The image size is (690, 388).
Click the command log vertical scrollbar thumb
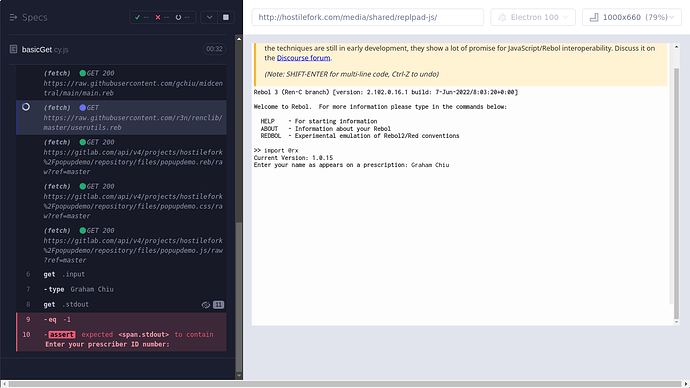click(x=239, y=297)
